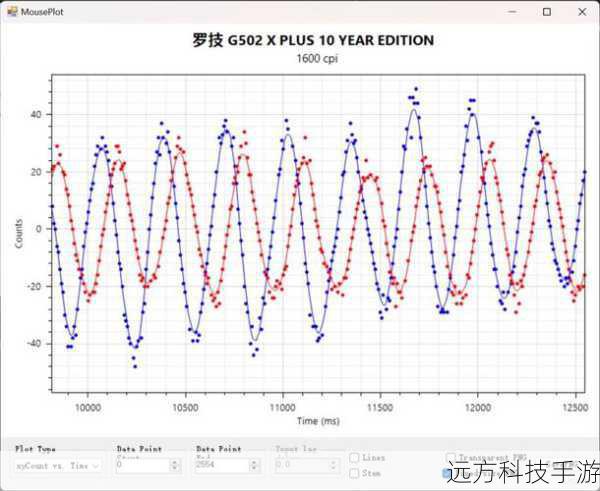The image size is (600, 491).
Task: Click the MousePlot app icon in title bar
Action: 12,12
